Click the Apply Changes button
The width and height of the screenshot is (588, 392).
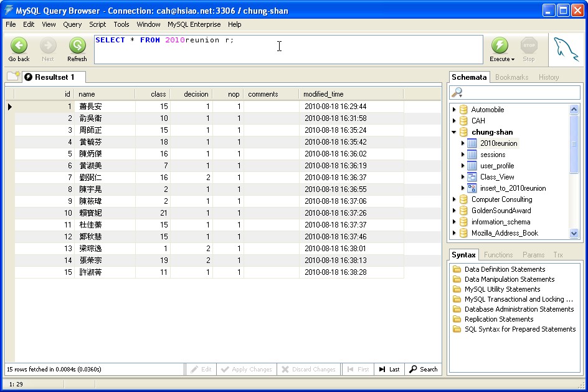click(247, 369)
